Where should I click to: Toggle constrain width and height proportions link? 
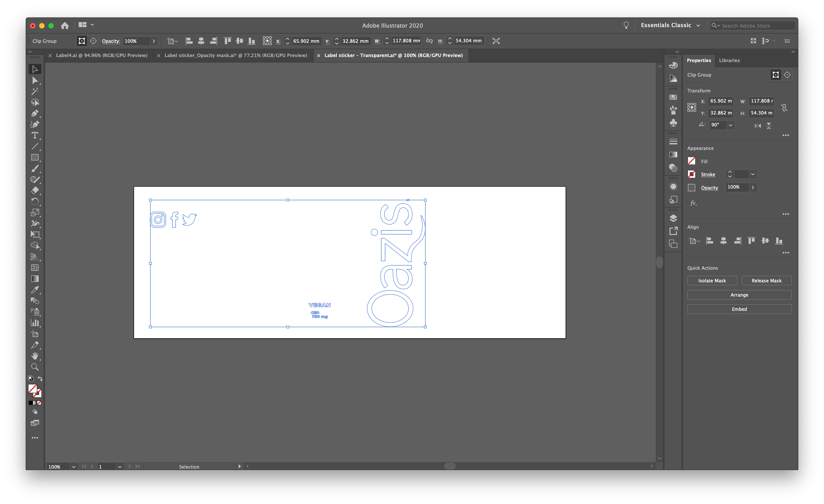tap(784, 107)
